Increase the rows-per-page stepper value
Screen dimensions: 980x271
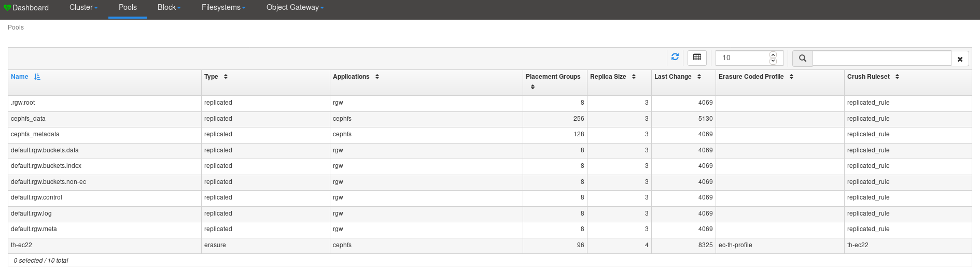[x=773, y=55]
